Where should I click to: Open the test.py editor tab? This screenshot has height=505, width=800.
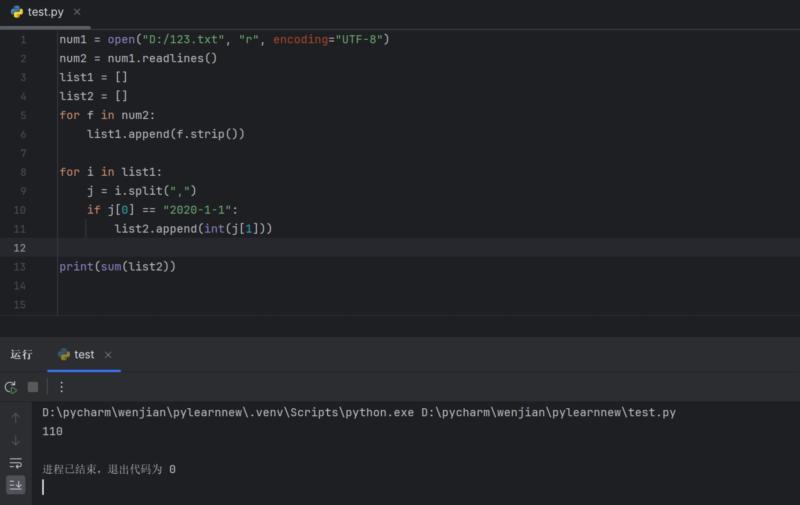point(45,12)
